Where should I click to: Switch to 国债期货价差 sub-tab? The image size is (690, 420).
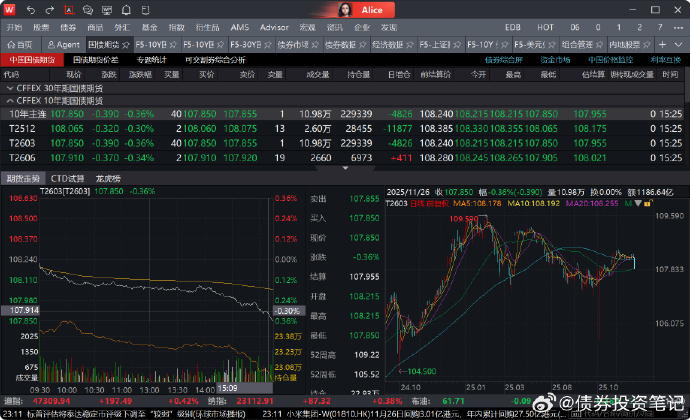(95, 60)
